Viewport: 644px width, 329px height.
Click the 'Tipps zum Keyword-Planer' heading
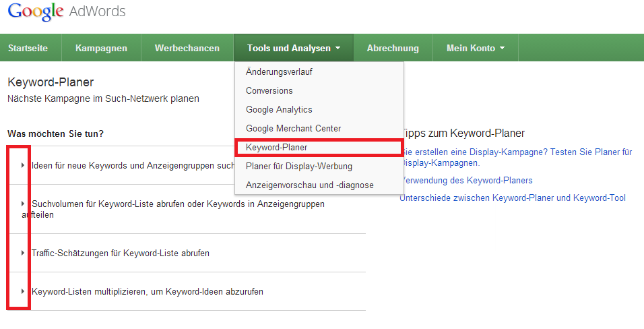click(x=463, y=133)
